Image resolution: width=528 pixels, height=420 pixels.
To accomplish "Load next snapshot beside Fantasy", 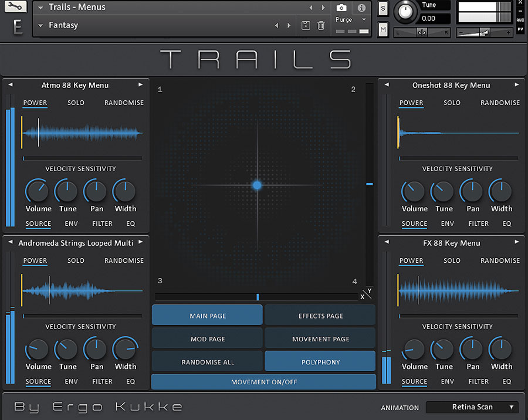I will coord(289,25).
